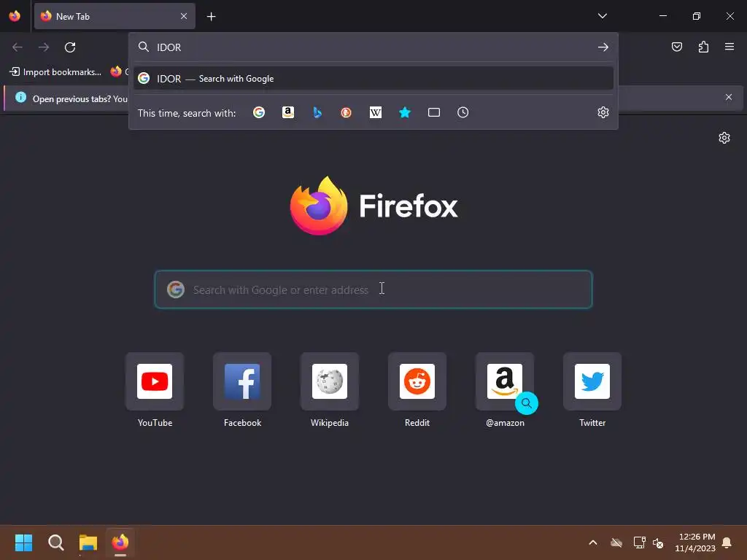Image resolution: width=747 pixels, height=560 pixels.
Task: Select IDOR Search with Google suggestion
Action: [373, 79]
